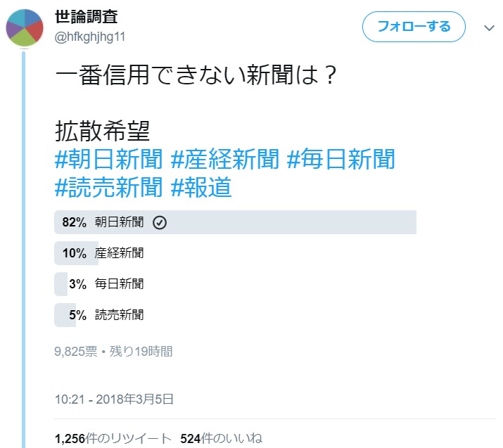
Task: Open the #朝日新聞 hashtag link
Action: 110,160
